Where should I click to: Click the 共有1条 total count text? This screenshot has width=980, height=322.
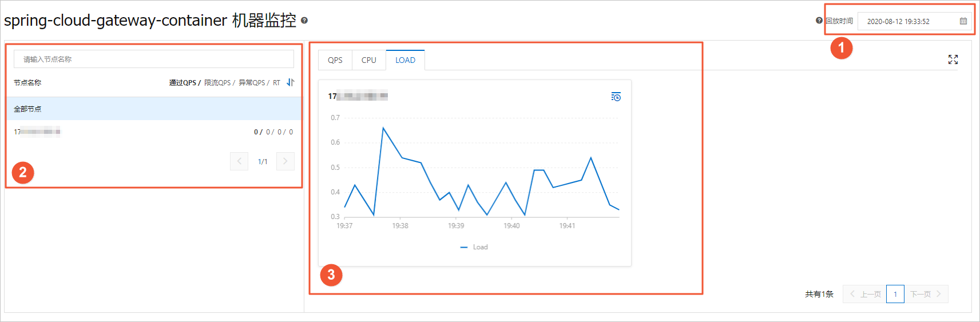pyautogui.click(x=819, y=294)
